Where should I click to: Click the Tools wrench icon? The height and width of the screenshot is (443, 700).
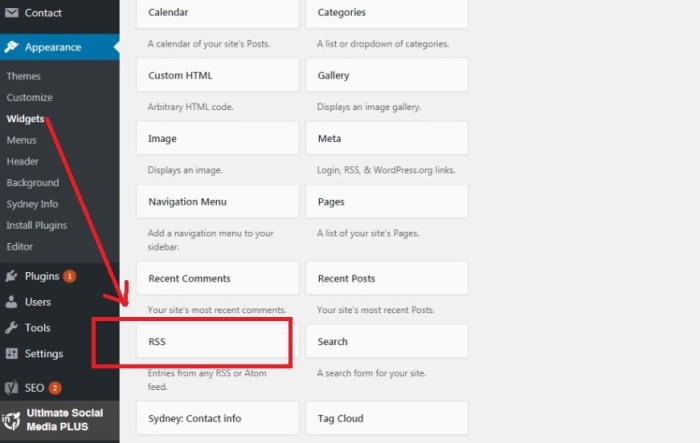tap(11, 328)
